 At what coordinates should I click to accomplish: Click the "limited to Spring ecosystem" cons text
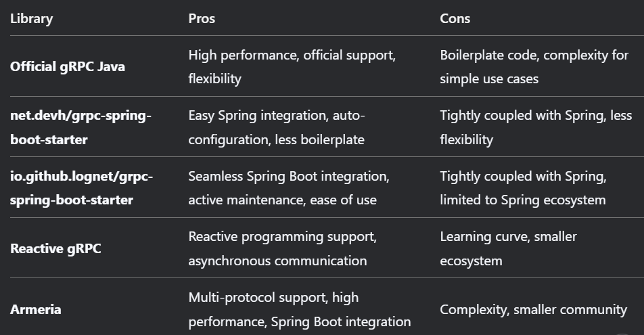(x=522, y=200)
